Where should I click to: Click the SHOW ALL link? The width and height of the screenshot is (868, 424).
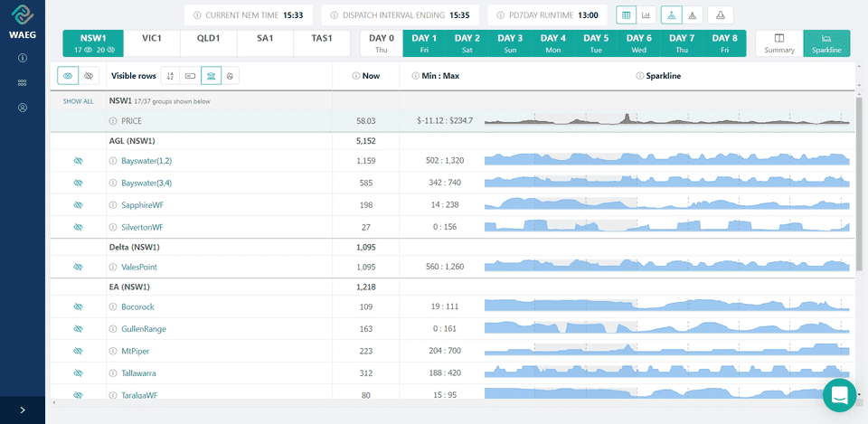[x=78, y=101]
